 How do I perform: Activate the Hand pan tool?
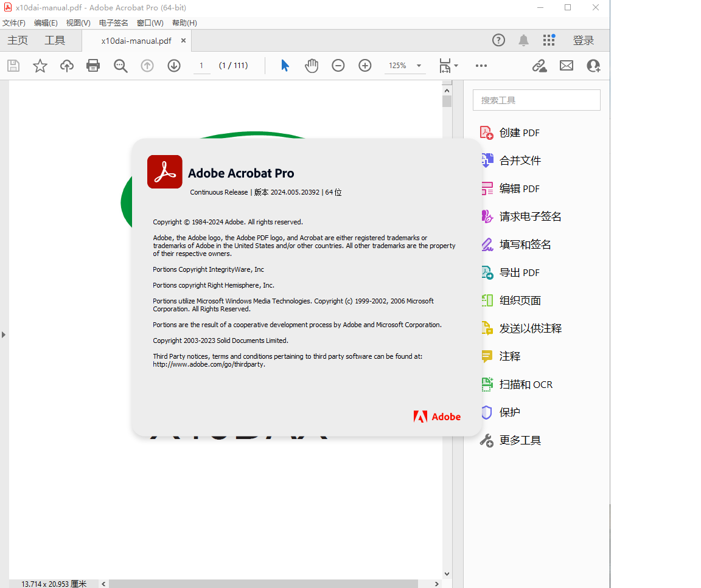click(x=312, y=66)
